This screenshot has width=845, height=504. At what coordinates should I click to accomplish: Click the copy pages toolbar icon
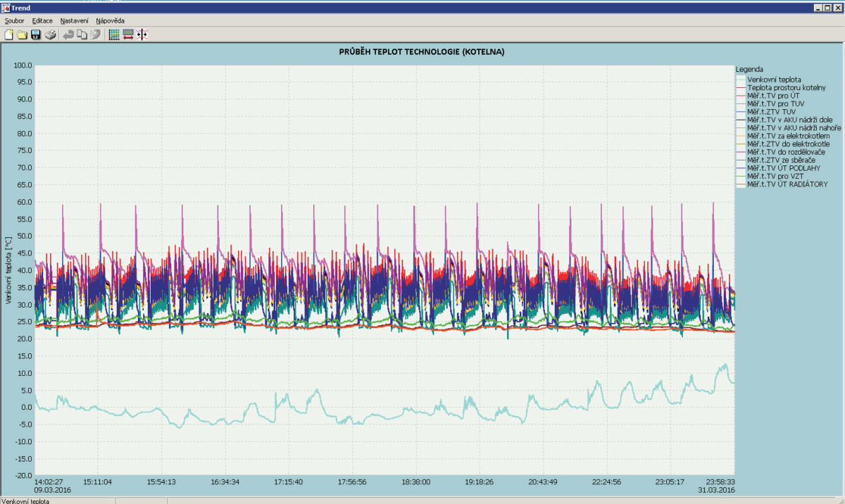pyautogui.click(x=82, y=34)
